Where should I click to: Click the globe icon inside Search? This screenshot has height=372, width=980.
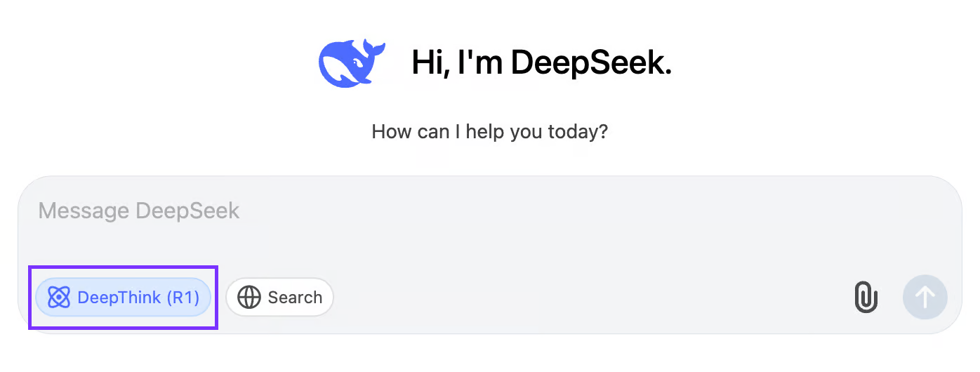pyautogui.click(x=249, y=298)
